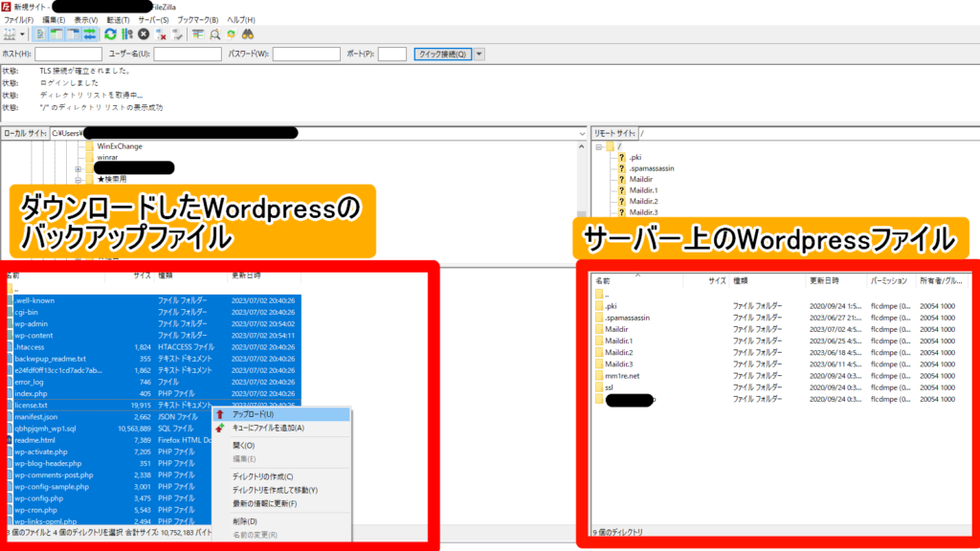
Task: Click the .pki folder icon in remote file list
Action: point(599,306)
